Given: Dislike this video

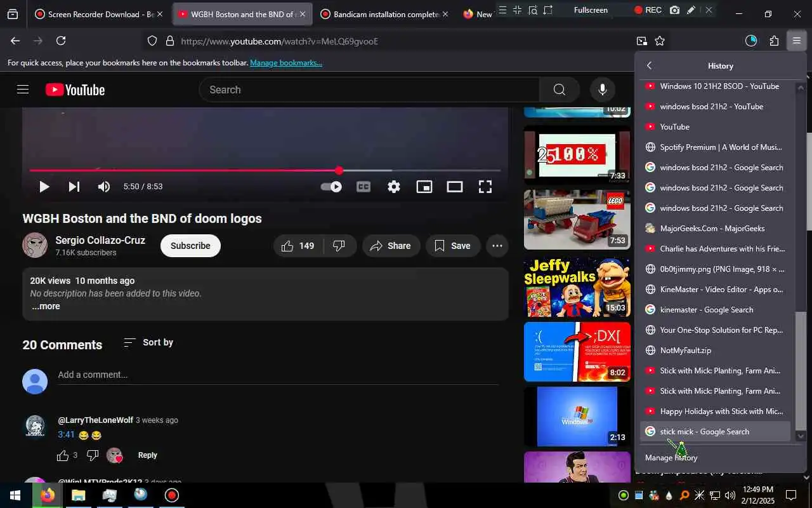Looking at the screenshot, I should point(339,246).
